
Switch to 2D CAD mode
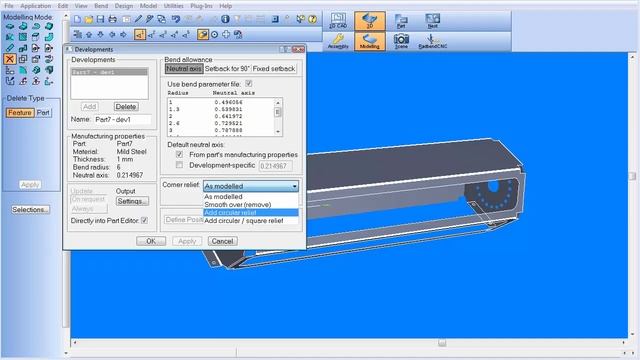pos(338,21)
